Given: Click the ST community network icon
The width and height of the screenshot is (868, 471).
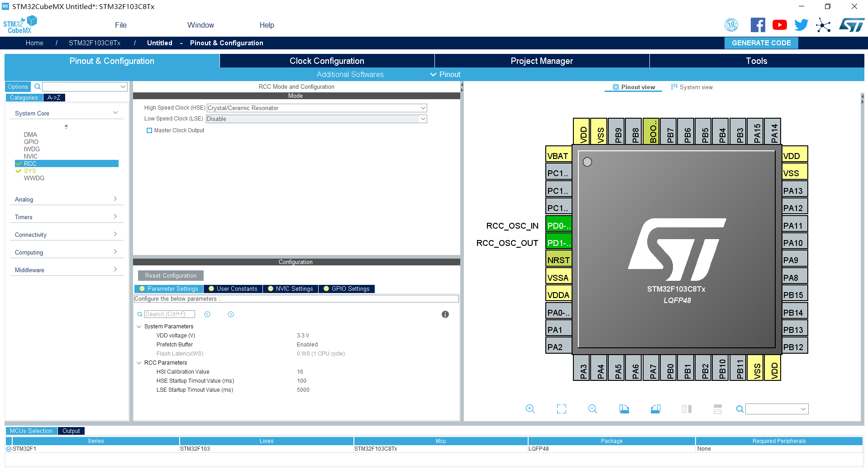Looking at the screenshot, I should (823, 25).
